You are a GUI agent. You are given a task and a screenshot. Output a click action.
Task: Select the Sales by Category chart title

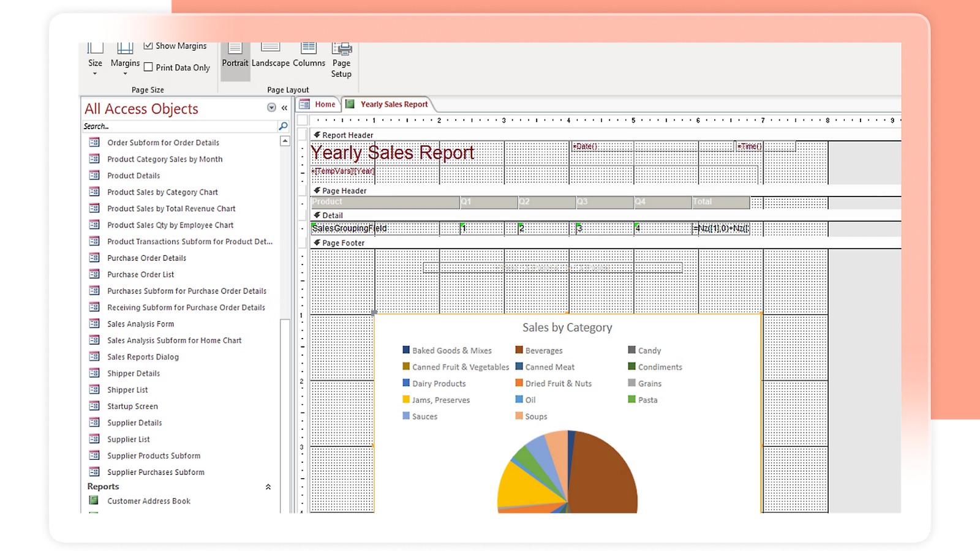(x=567, y=328)
